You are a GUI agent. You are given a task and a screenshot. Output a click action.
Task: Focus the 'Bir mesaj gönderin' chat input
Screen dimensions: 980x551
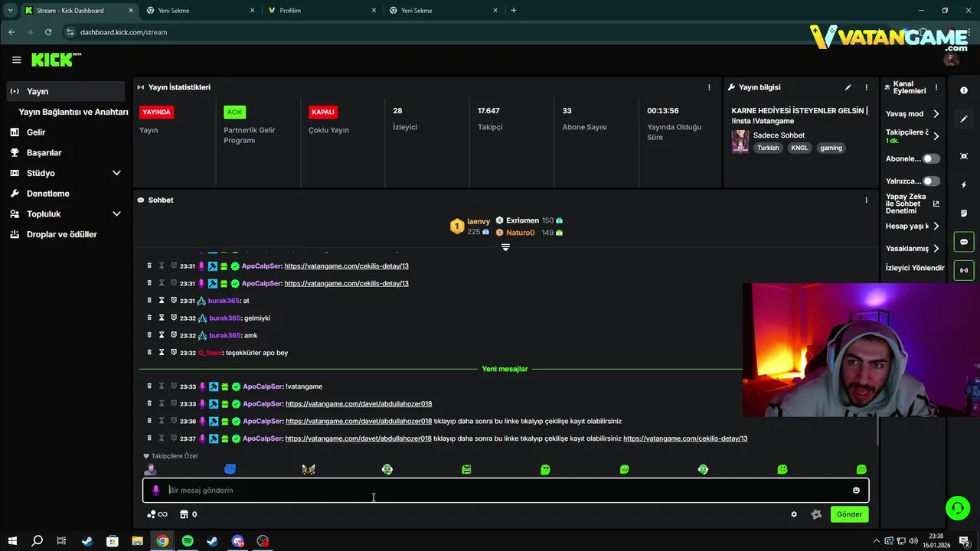[x=505, y=491]
